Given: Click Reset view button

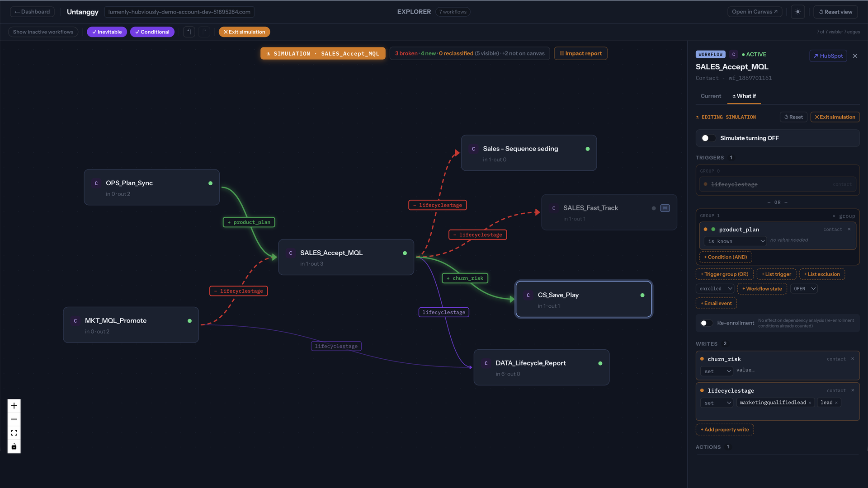Looking at the screenshot, I should point(835,12).
